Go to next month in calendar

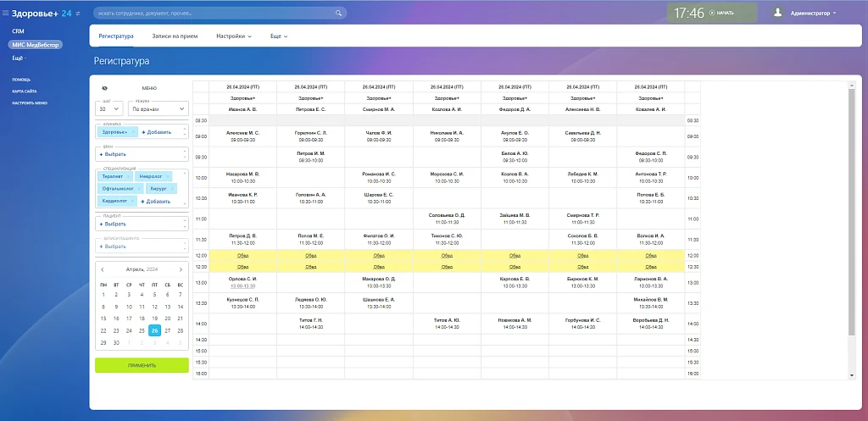[x=181, y=269]
